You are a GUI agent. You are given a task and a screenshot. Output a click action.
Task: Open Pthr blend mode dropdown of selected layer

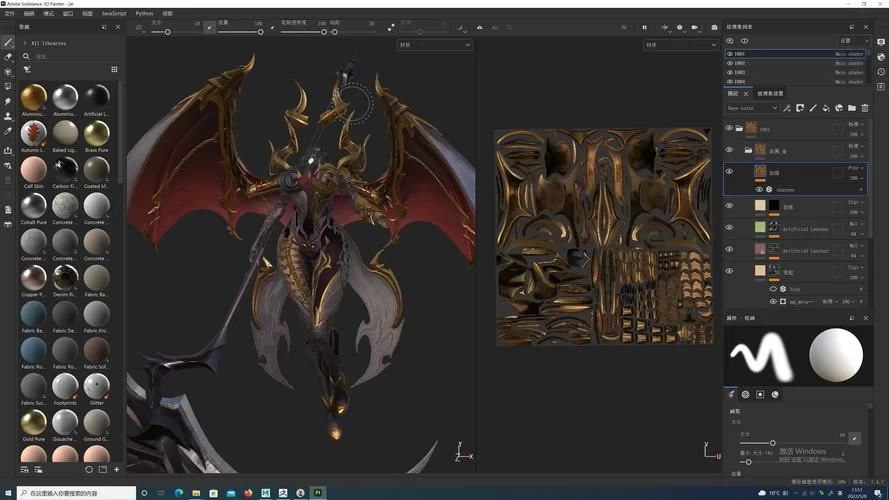pos(856,168)
